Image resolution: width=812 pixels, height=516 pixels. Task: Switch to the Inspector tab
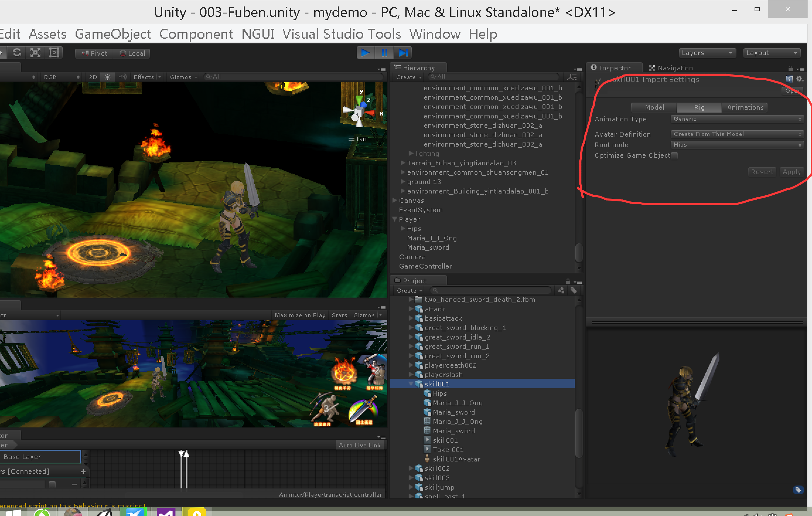point(614,68)
